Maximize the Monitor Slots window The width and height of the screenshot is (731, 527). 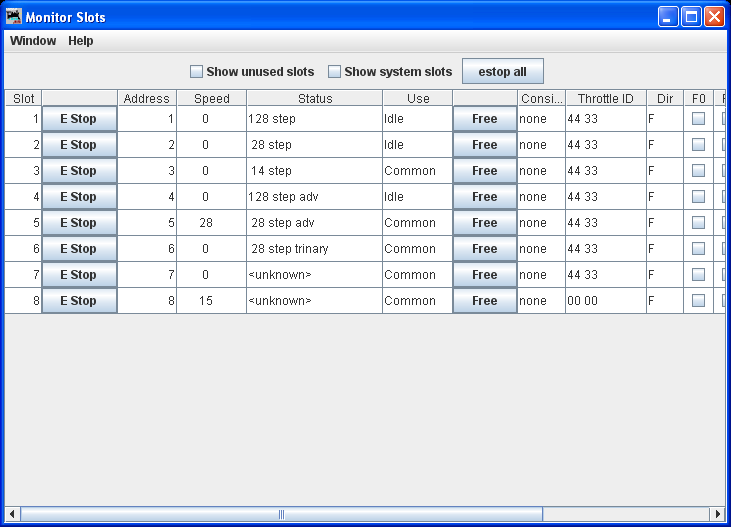[691, 17]
